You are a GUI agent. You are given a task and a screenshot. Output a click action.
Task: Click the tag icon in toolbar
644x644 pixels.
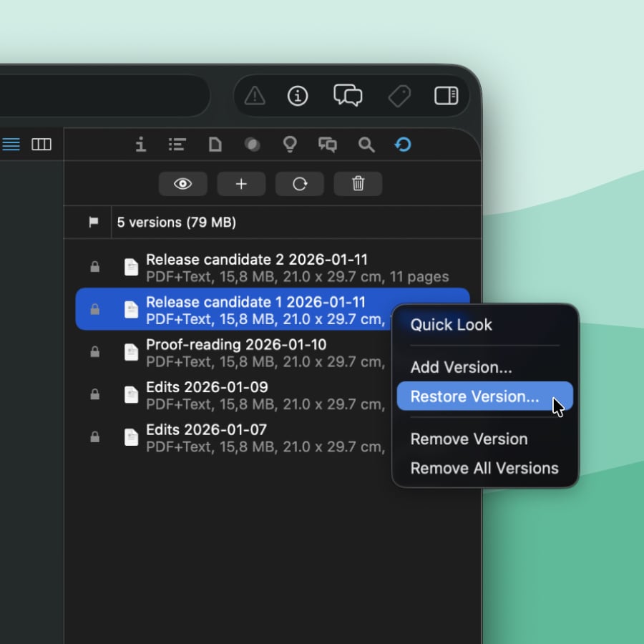pos(399,96)
